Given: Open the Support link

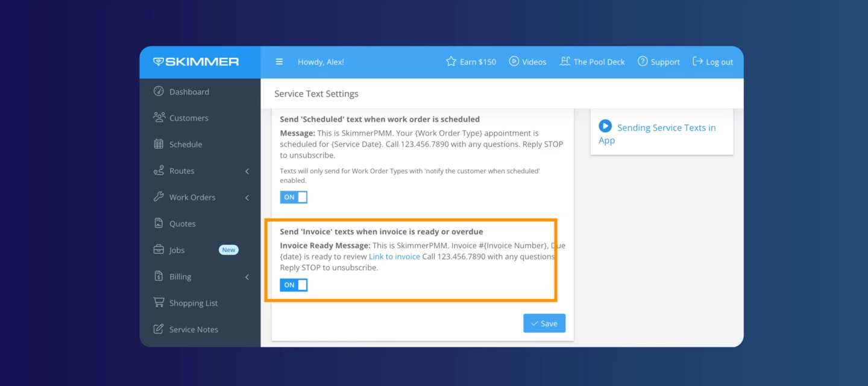Looking at the screenshot, I should (658, 62).
